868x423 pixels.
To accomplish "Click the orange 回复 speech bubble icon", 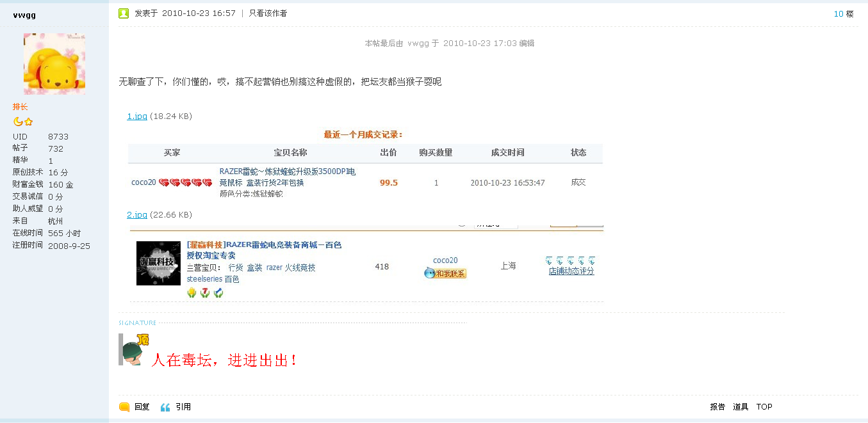I will point(124,407).
